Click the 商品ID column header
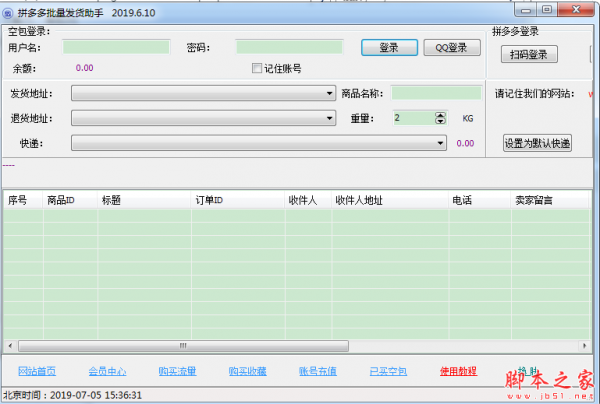This screenshot has width=600, height=404. coord(70,200)
